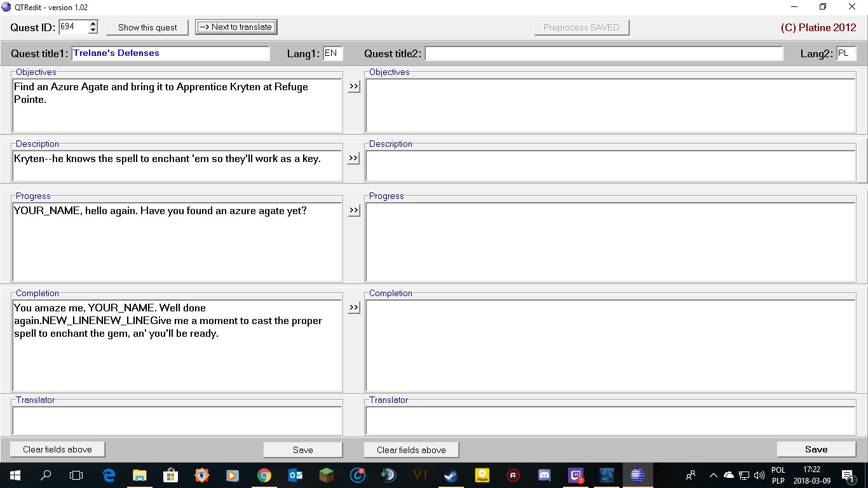Increase Quest ID with up arrow
This screenshot has height=488, width=868.
click(93, 24)
